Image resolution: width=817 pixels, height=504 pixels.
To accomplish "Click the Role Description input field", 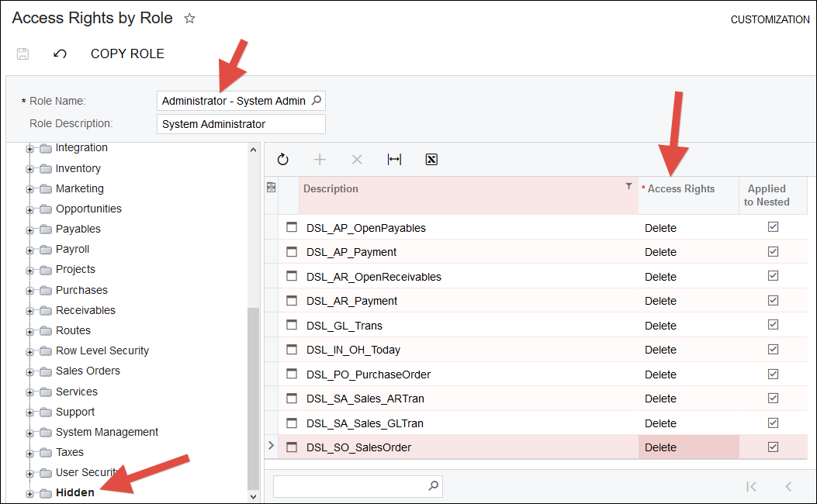I will (x=241, y=124).
